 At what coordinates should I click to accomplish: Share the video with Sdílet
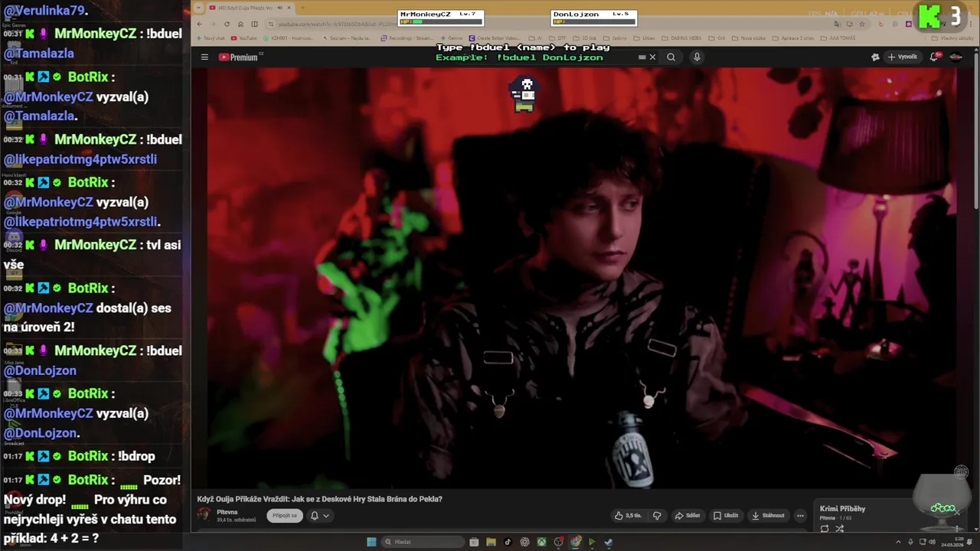pos(688,515)
